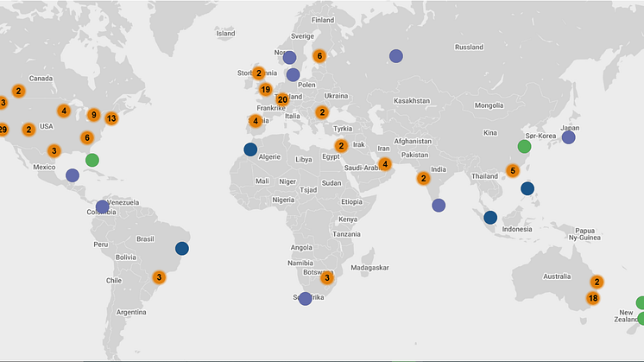Image resolution: width=644 pixels, height=362 pixels.
Task: Select the orange cluster marker labeled 19
Action: 266,90
